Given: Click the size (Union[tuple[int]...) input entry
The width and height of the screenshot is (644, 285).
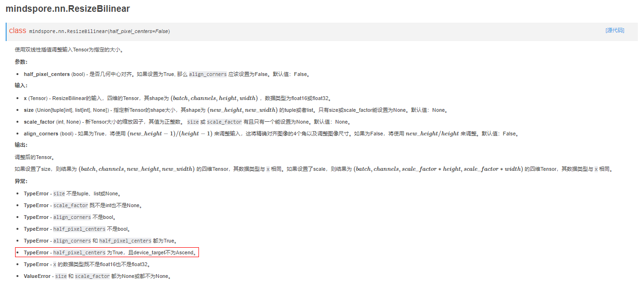Looking at the screenshot, I should (28, 110).
